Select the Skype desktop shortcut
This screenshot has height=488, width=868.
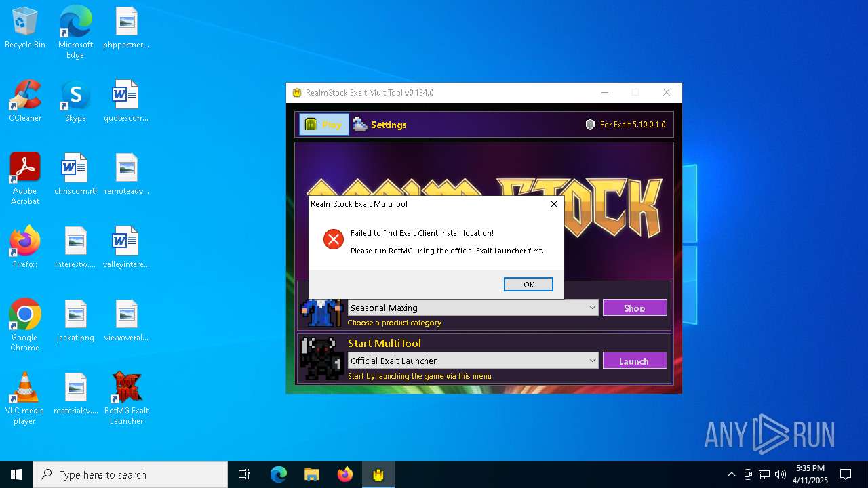75,102
